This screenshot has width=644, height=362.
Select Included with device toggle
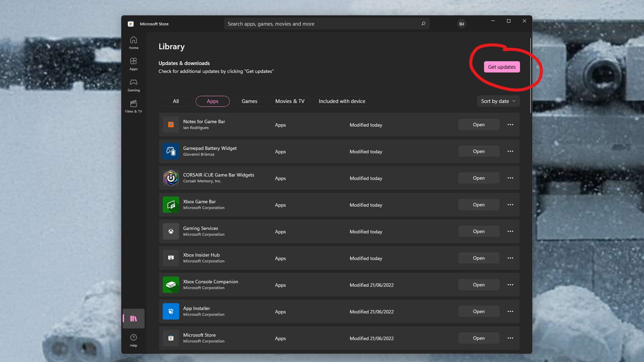(x=342, y=101)
